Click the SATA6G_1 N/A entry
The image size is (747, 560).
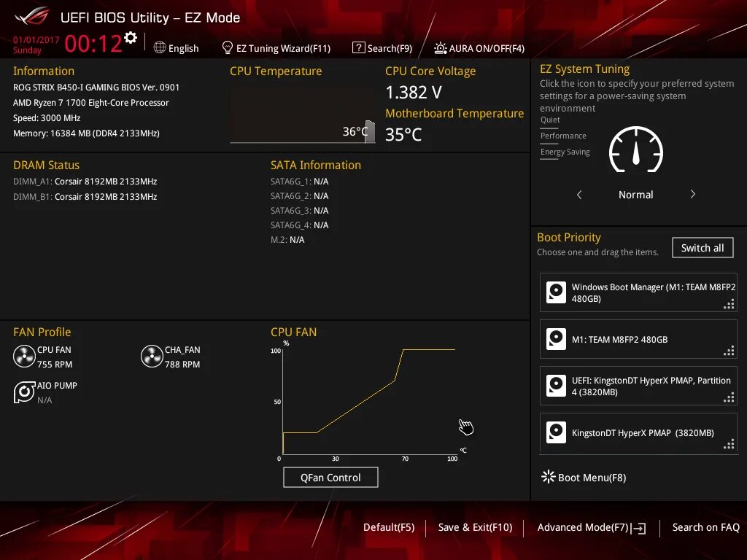click(x=300, y=182)
